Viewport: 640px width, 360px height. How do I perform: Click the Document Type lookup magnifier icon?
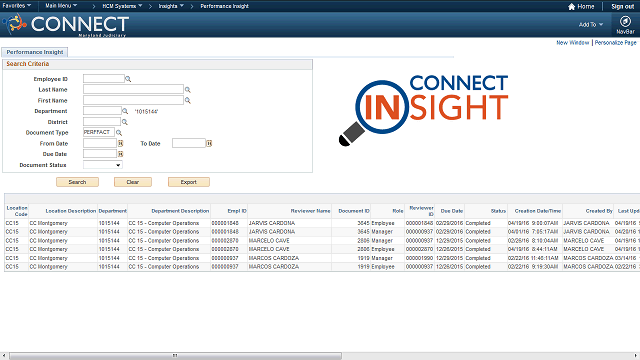[x=119, y=133]
